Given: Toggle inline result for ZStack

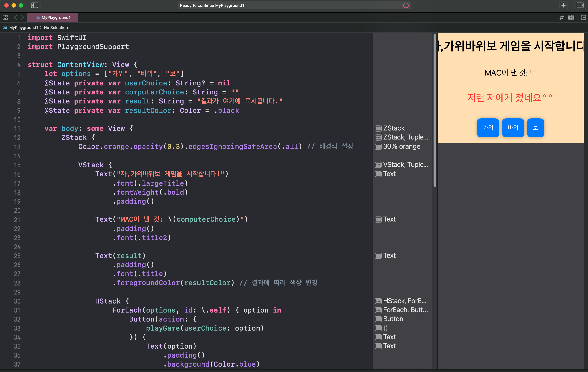Looking at the screenshot, I should [x=378, y=128].
